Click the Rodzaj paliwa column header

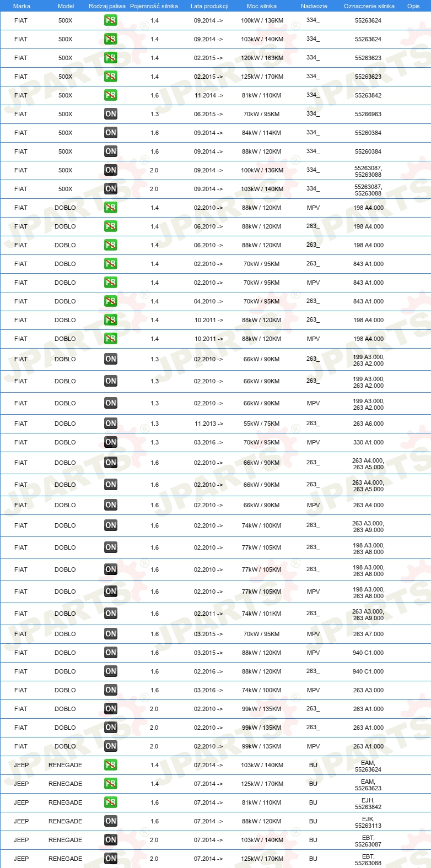click(x=107, y=6)
